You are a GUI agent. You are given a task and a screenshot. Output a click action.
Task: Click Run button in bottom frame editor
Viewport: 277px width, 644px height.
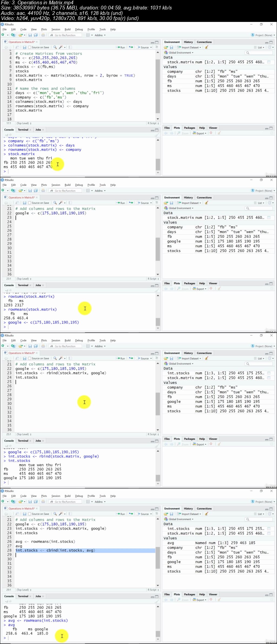click(x=121, y=514)
